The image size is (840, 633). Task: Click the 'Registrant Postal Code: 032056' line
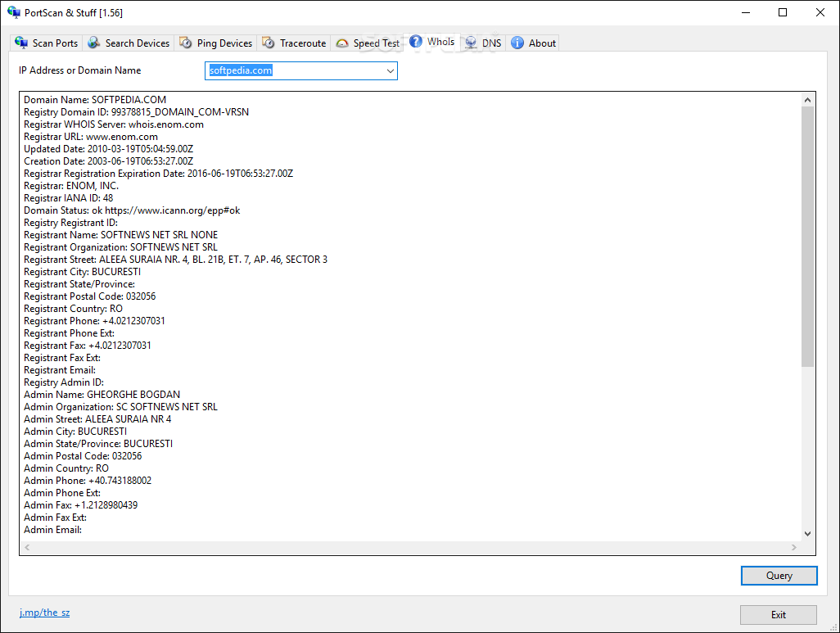click(x=89, y=296)
